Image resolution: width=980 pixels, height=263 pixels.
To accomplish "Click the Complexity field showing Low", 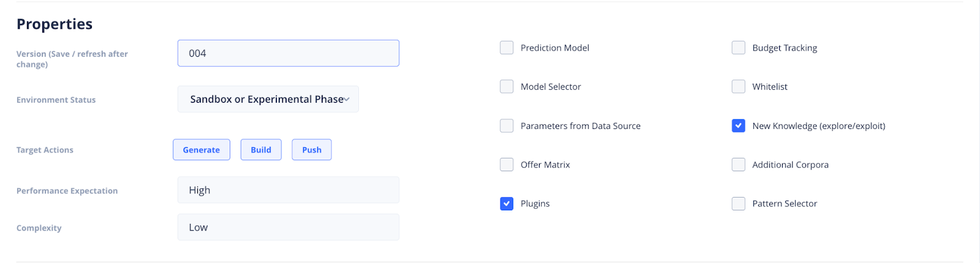I will click(288, 228).
